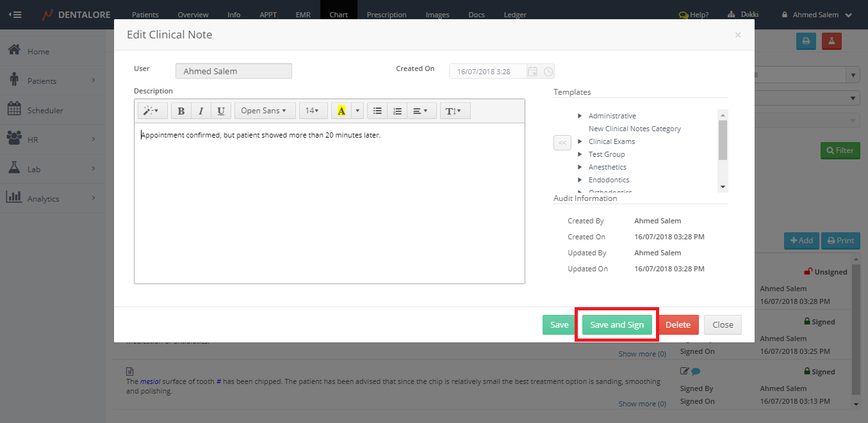Switch to the Prescription tab
This screenshot has width=868, height=423.
[386, 15]
